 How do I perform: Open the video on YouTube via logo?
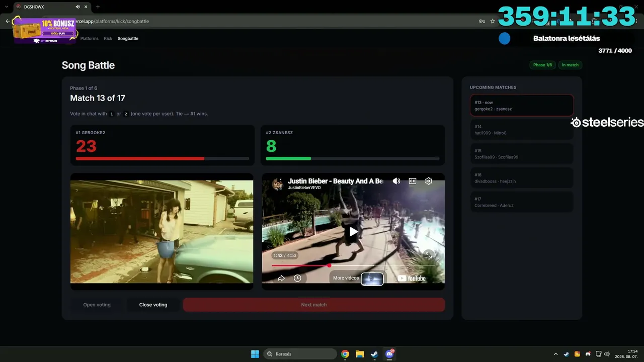pos(412,278)
